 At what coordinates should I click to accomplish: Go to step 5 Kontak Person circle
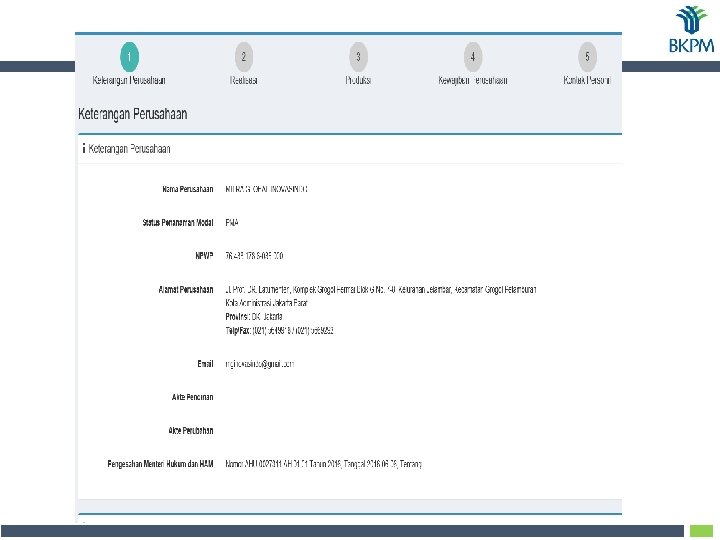pos(587,56)
